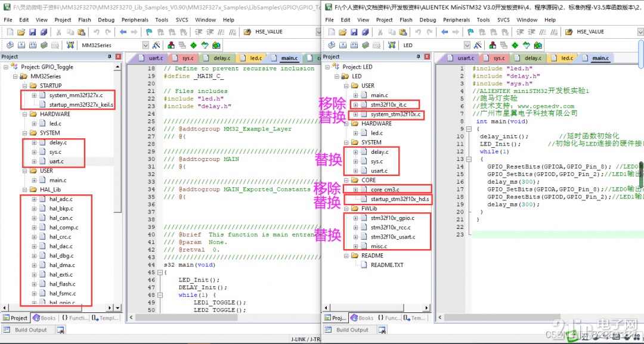644x344 pixels.
Task: Click Download Load icon in GPIO_Toggle window
Action: 70,45
